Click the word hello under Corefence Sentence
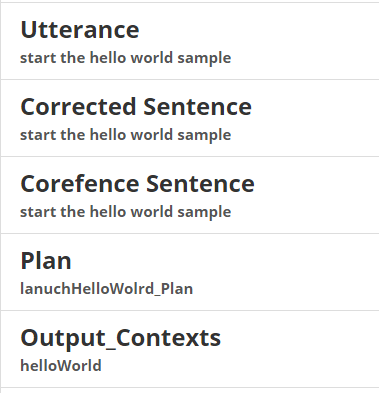The image size is (379, 393). (108, 212)
